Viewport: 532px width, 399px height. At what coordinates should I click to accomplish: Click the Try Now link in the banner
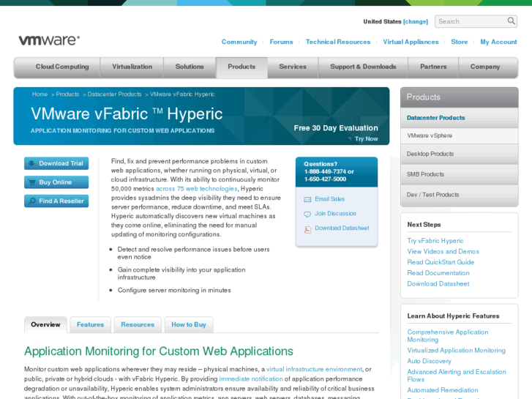366,138
